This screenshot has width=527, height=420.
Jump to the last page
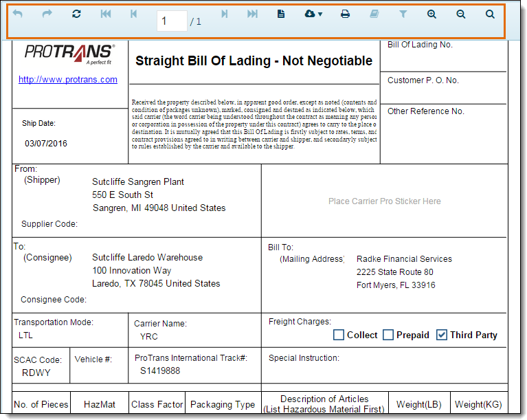click(252, 14)
